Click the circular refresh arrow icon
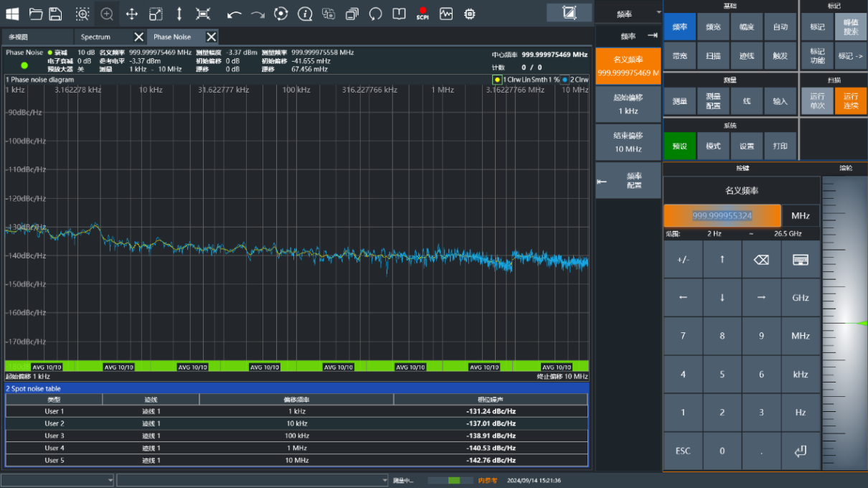 coord(376,14)
